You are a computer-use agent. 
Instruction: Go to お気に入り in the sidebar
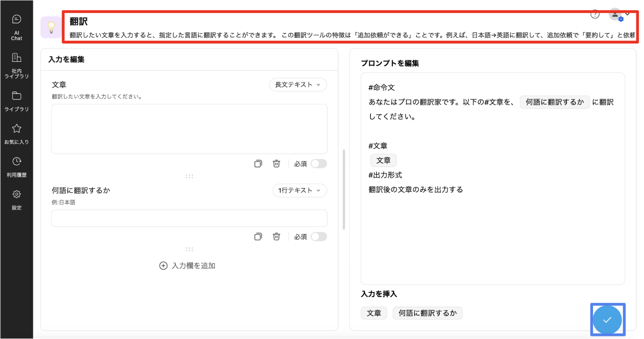17,133
